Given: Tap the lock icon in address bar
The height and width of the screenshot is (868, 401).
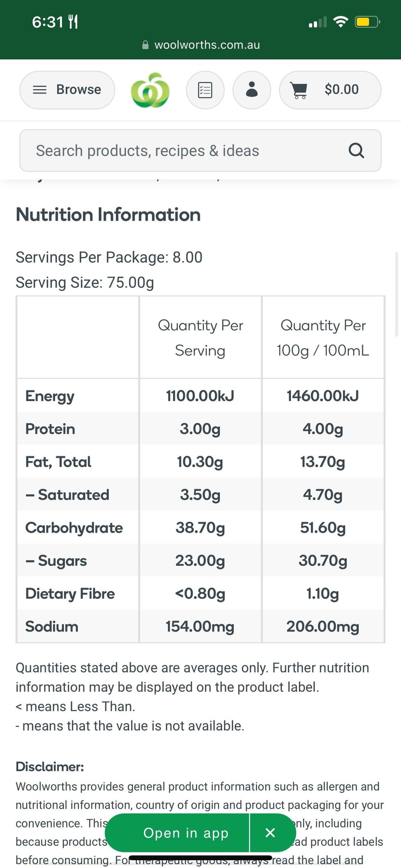Looking at the screenshot, I should (x=146, y=45).
